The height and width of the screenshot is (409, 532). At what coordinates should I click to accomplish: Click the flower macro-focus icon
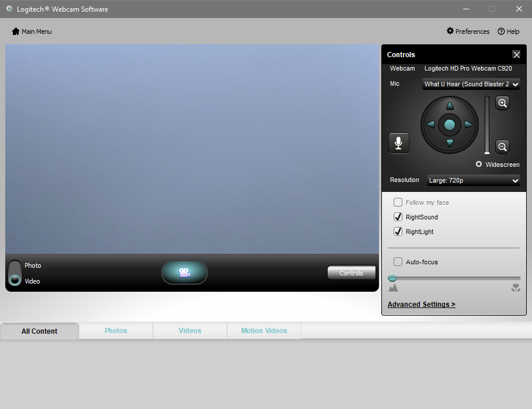tap(516, 288)
